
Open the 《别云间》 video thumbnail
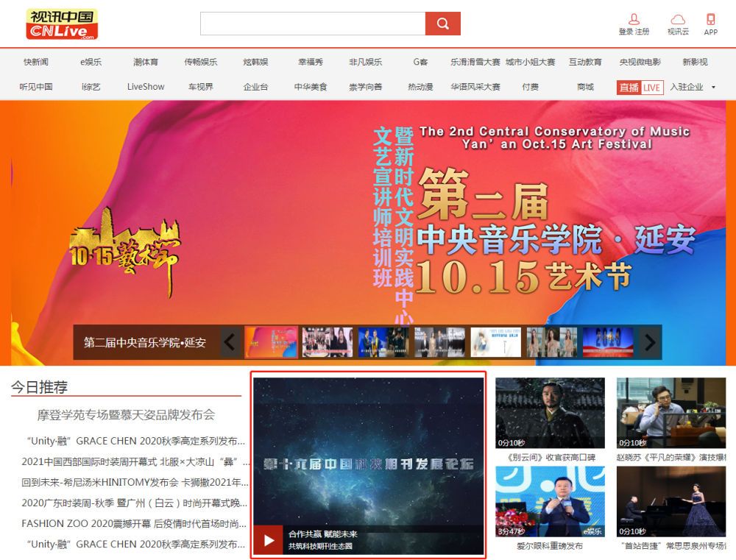[x=550, y=413]
